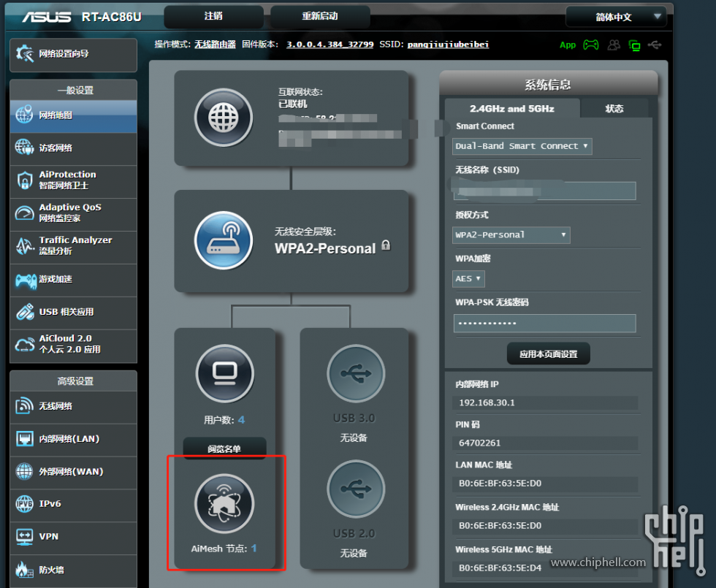Click the 无线名称 (SSID) input field
The height and width of the screenshot is (588, 716).
coord(545,191)
